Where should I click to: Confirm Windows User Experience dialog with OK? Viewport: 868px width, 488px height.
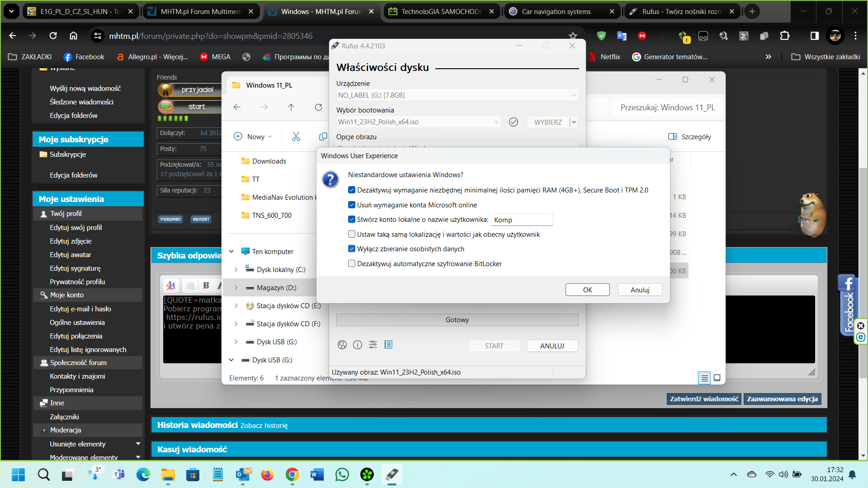(587, 290)
